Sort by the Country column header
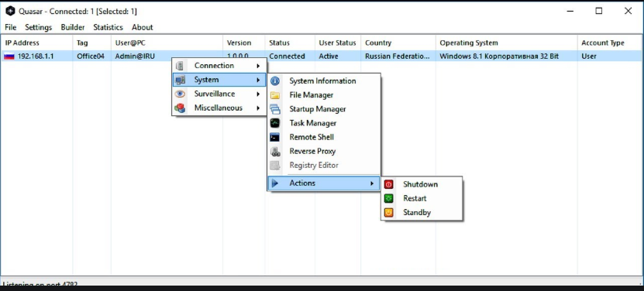 [398, 43]
